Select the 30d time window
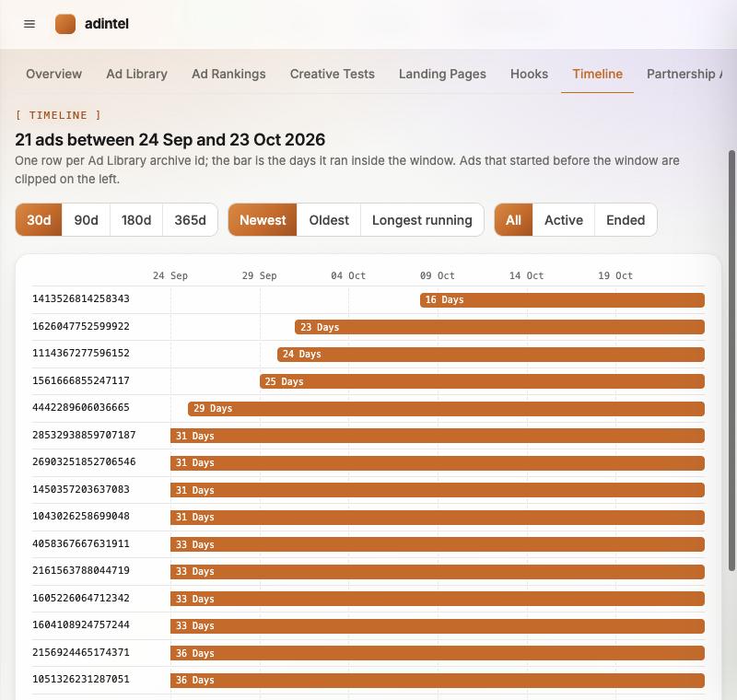Screen dimensions: 737x700 point(39,220)
